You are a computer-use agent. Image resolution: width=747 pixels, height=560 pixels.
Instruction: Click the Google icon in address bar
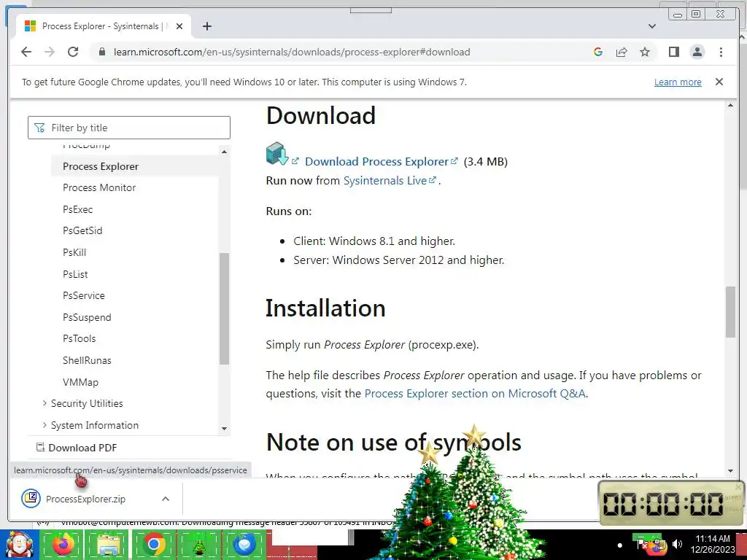pos(598,52)
